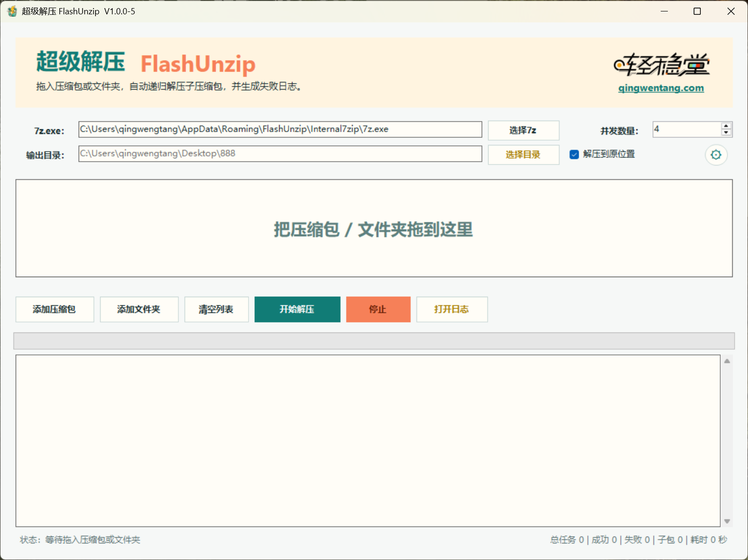The height and width of the screenshot is (560, 748).
Task: Click the settings gear icon
Action: [x=716, y=155]
